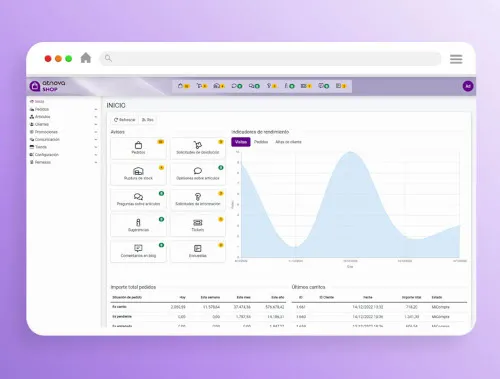Screen dimensions: 500x379
Task: Open the Solicitudes de devolución card
Action: click(x=198, y=148)
